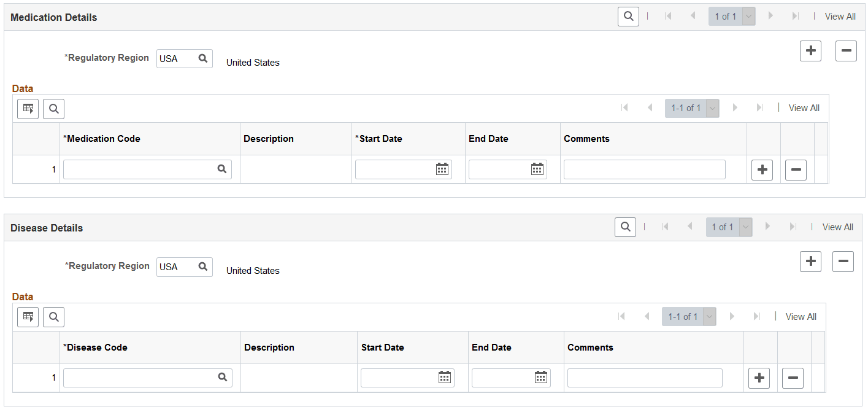Delete the row in the disease grid
Image resolution: width=868 pixels, height=412 pixels.
coord(793,378)
